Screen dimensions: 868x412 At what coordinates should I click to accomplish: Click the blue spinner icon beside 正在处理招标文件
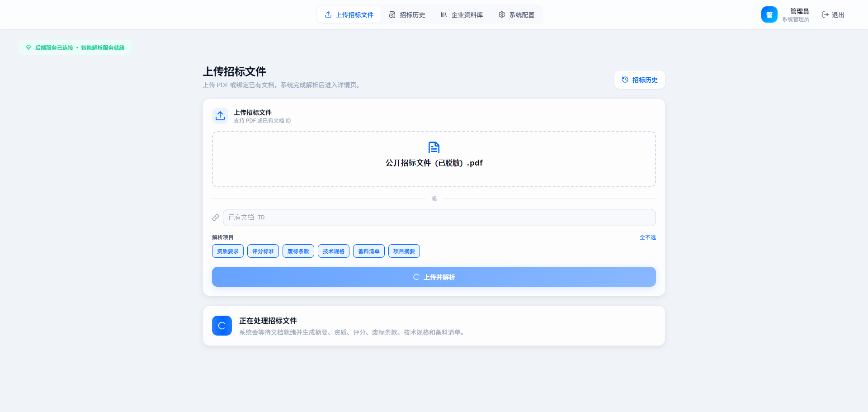(222, 326)
